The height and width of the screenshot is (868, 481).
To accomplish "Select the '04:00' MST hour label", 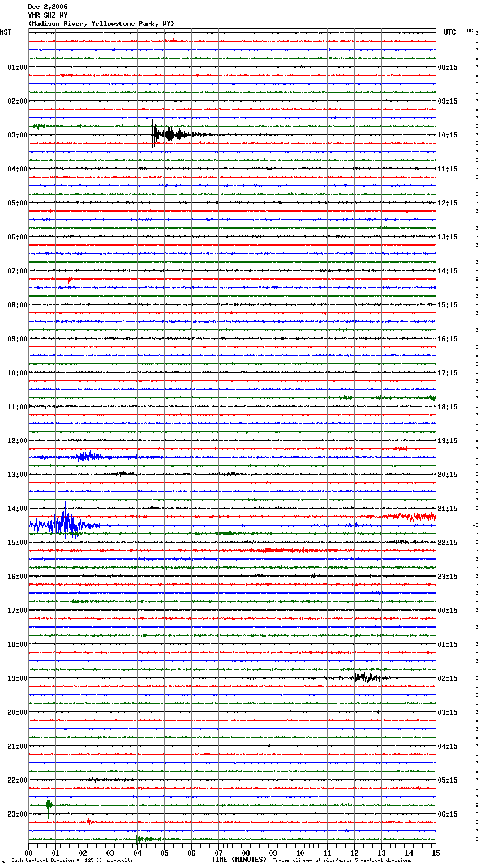I will [x=18, y=169].
